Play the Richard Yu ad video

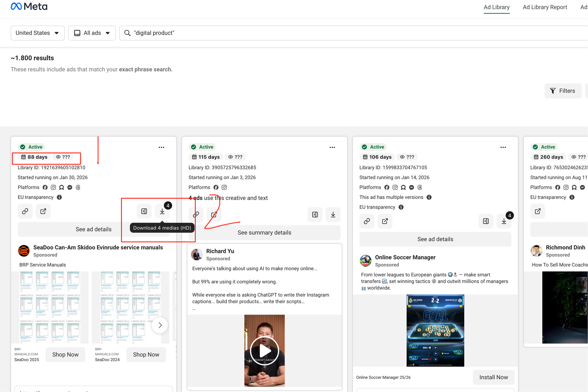click(264, 351)
